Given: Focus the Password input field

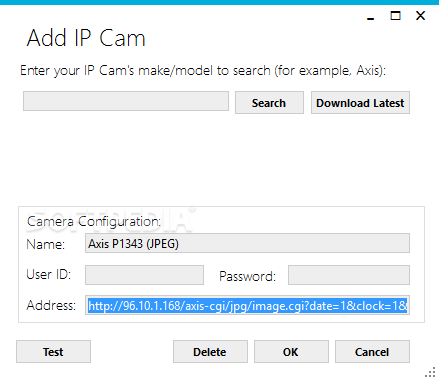Looking at the screenshot, I should (349, 275).
